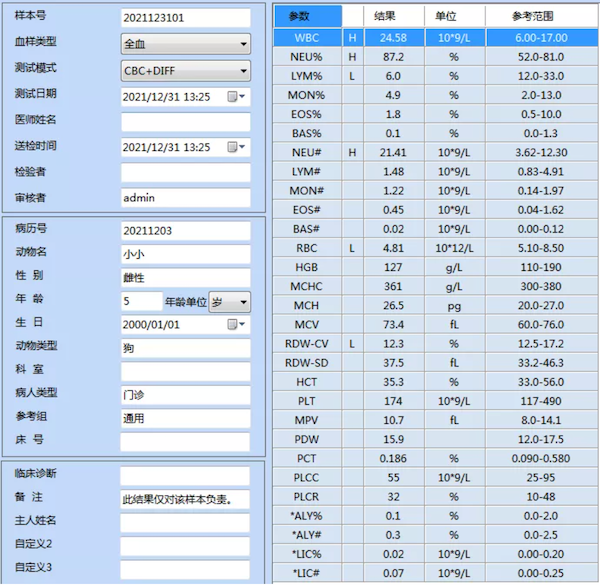Select the RDW-CV parameter row
600x585 pixels.
tap(435, 344)
